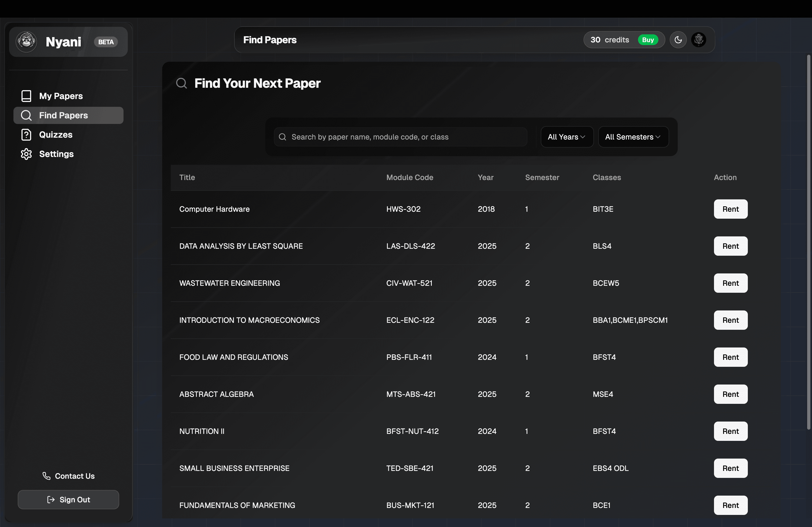This screenshot has width=812, height=527.
Task: Rent the Abstract Algebra paper
Action: point(730,394)
